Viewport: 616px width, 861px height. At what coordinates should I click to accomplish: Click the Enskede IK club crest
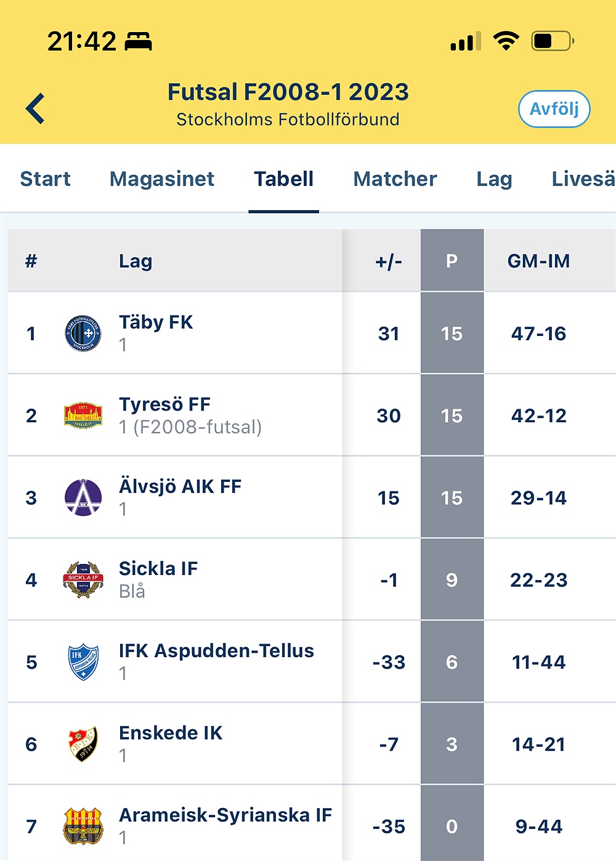point(83,744)
